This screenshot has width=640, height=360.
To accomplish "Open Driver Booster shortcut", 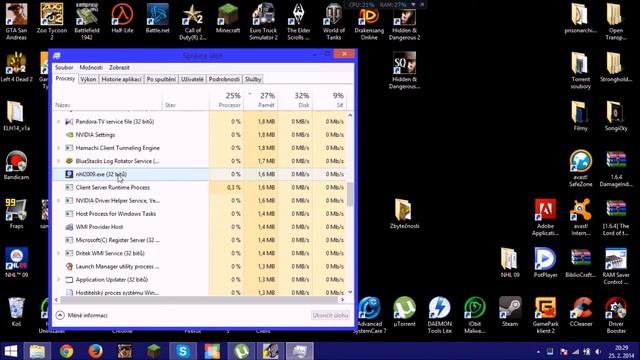I will pyautogui.click(x=616, y=315).
